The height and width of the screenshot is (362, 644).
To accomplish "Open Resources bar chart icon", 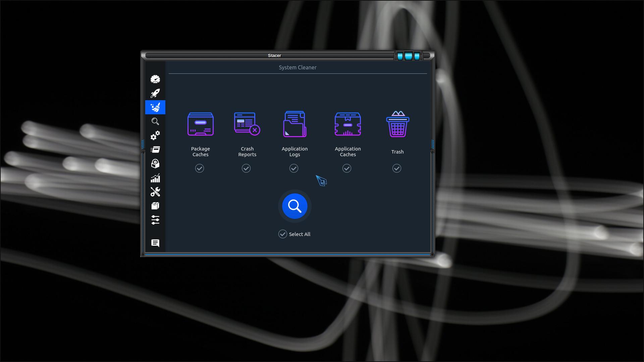I will (x=155, y=178).
